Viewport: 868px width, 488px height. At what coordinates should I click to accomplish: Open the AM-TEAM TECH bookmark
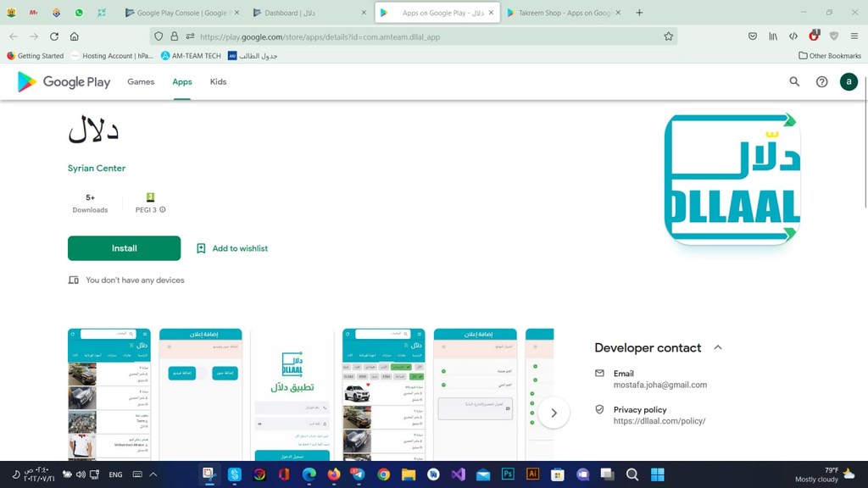coord(191,56)
